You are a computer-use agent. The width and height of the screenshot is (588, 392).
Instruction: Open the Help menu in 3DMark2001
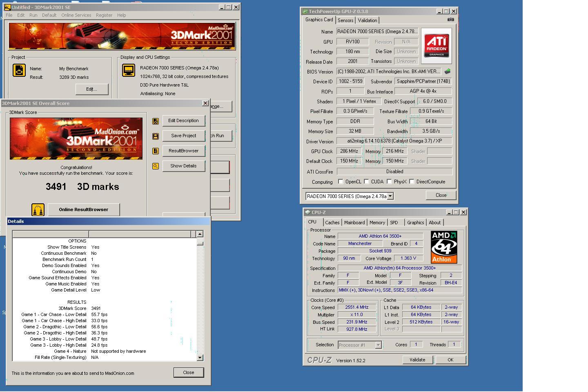(122, 15)
